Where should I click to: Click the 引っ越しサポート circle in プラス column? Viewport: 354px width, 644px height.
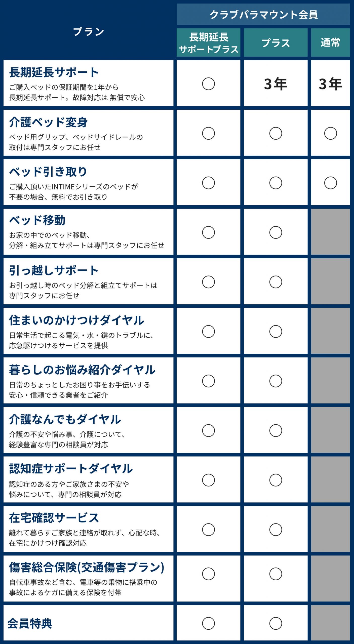point(276,282)
